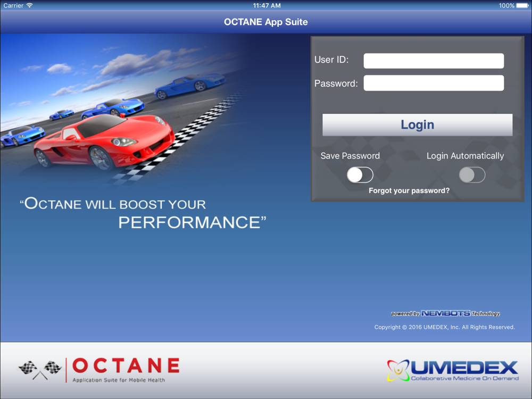Screen dimensions: 532x399
Task: Click the 11:47 AM clock text
Action: 267,5
